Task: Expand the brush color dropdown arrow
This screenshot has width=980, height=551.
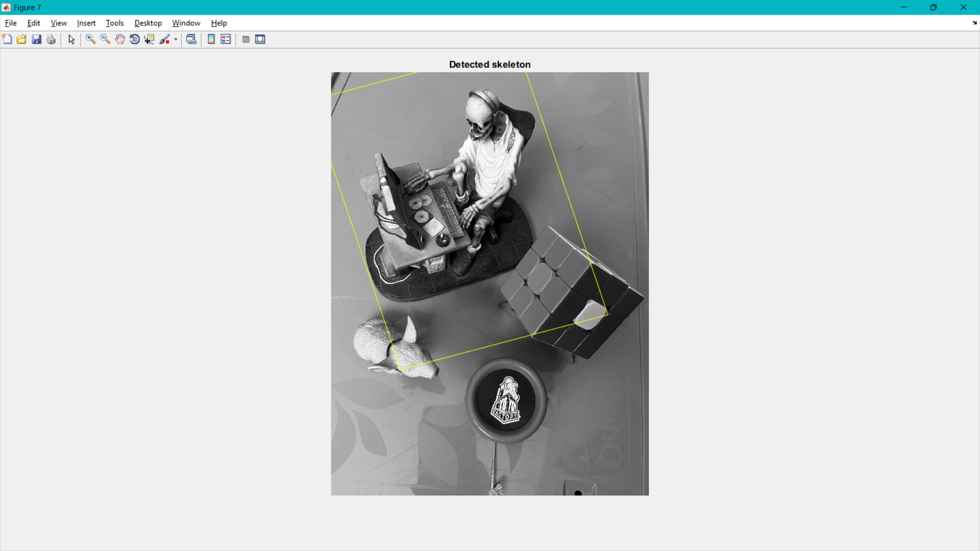Action: click(176, 39)
